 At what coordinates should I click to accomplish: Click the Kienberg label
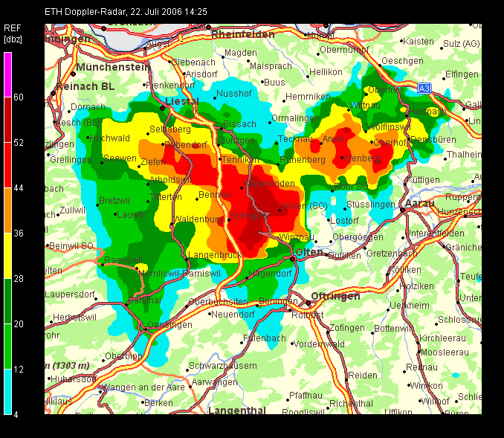click(362, 158)
